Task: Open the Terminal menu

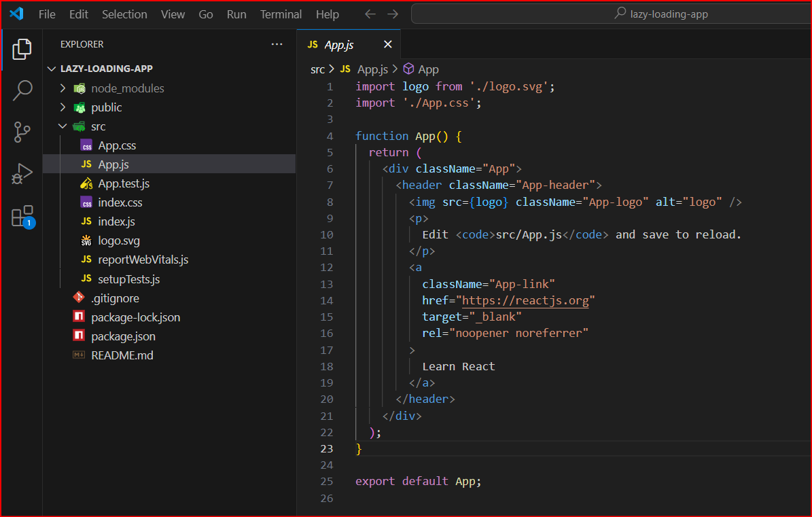Action: click(x=281, y=14)
